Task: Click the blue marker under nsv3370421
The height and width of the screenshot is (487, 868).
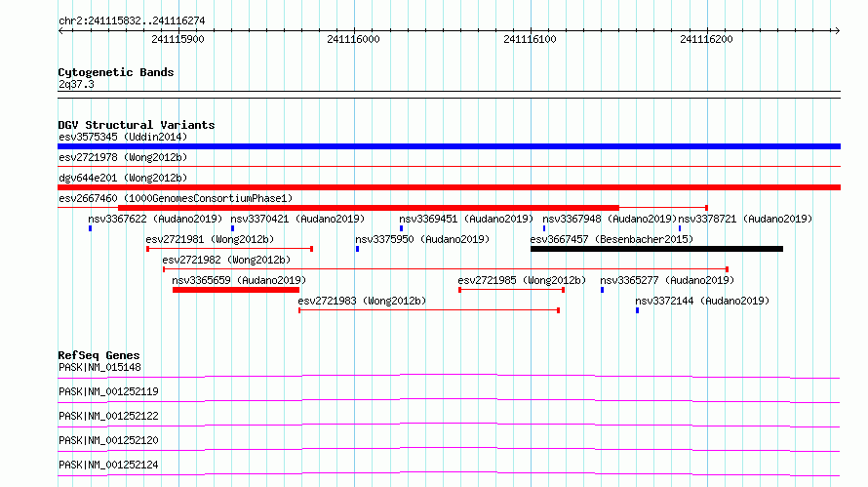Action: (x=232, y=228)
